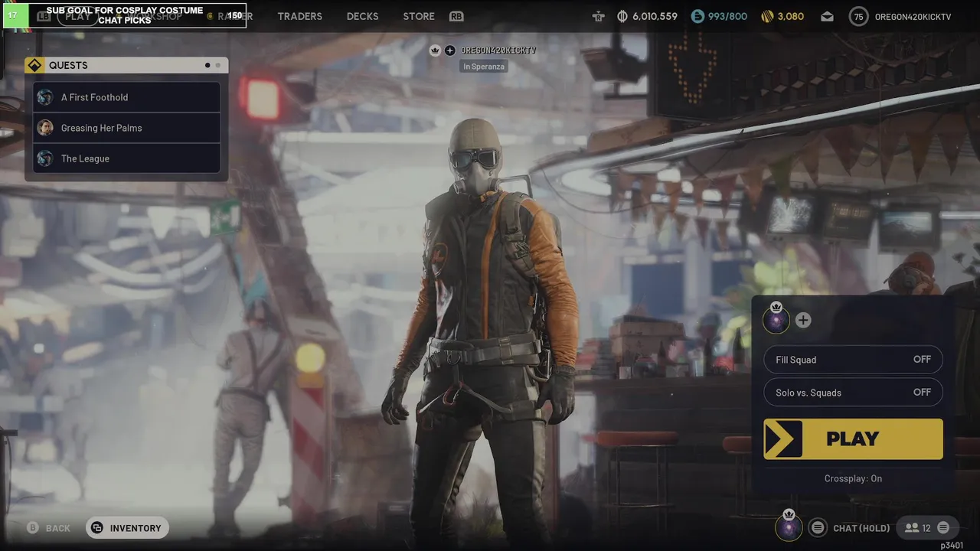
Task: Click the In Speranza status label
Action: [483, 67]
